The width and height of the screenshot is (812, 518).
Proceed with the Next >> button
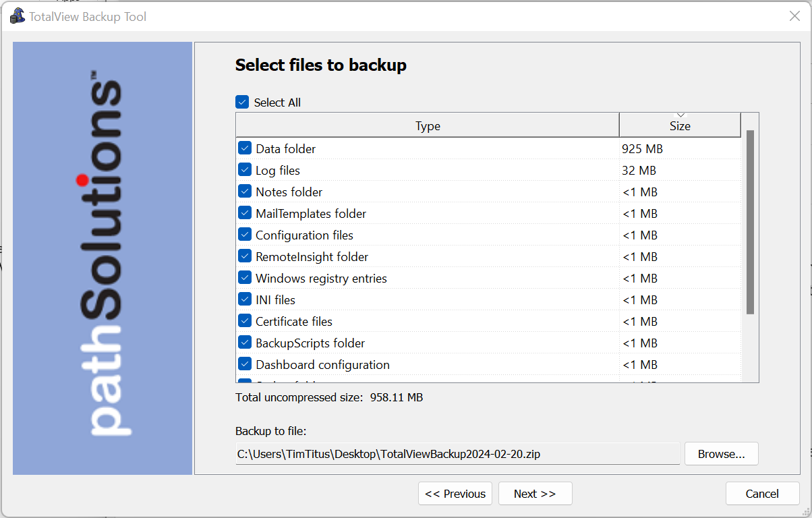pyautogui.click(x=535, y=494)
